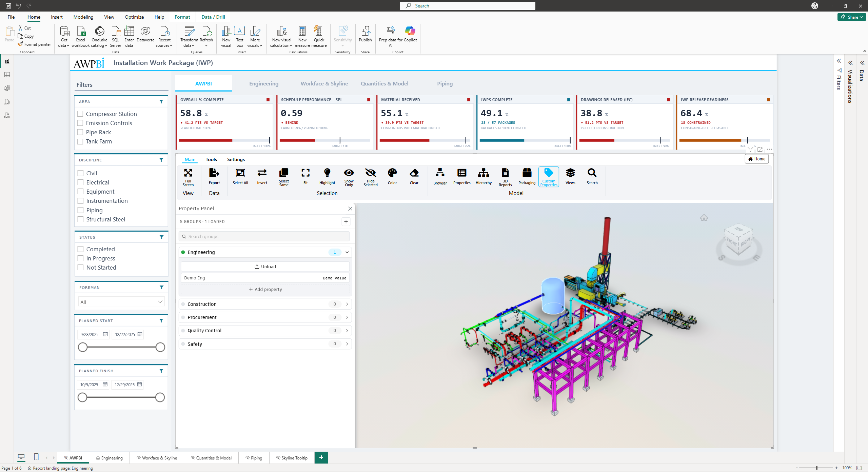Add a new property group with plus button
Image resolution: width=868 pixels, height=472 pixels.
[346, 222]
